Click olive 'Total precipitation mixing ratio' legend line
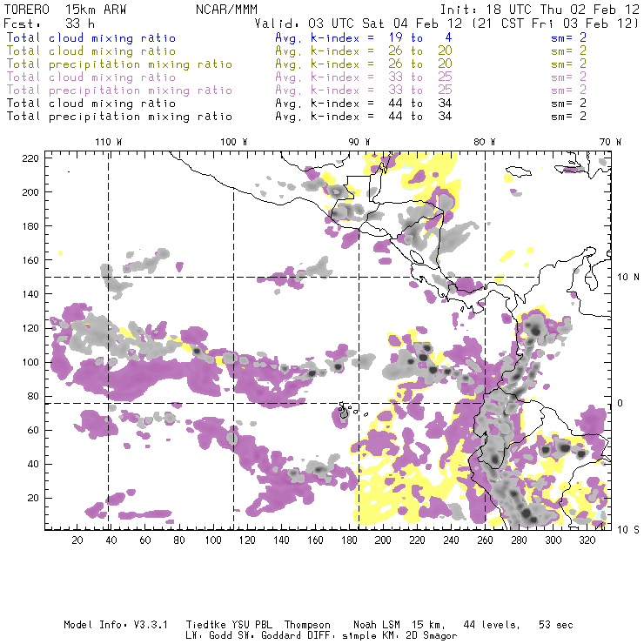 click(x=119, y=64)
